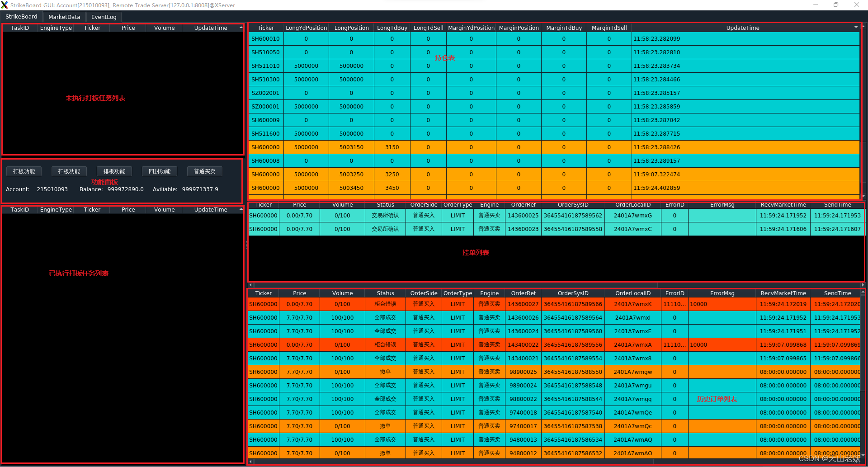Select the SH510300 position row
Screen dimensions: 868x467
[x=554, y=80]
